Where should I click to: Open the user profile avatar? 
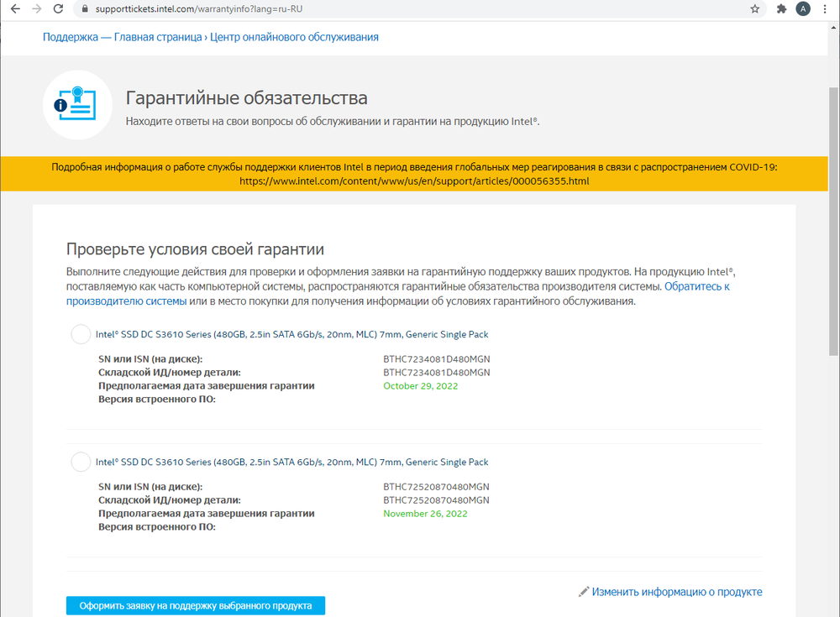tap(803, 9)
